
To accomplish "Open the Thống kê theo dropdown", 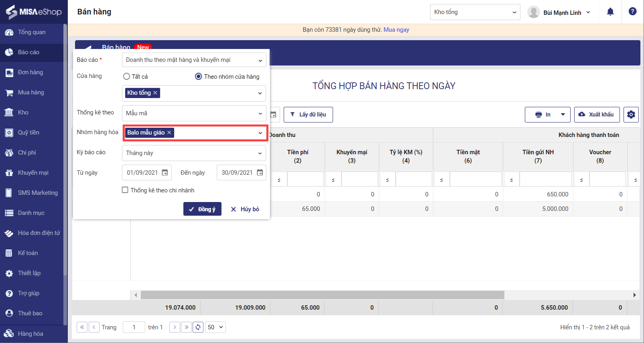I will pos(194,113).
